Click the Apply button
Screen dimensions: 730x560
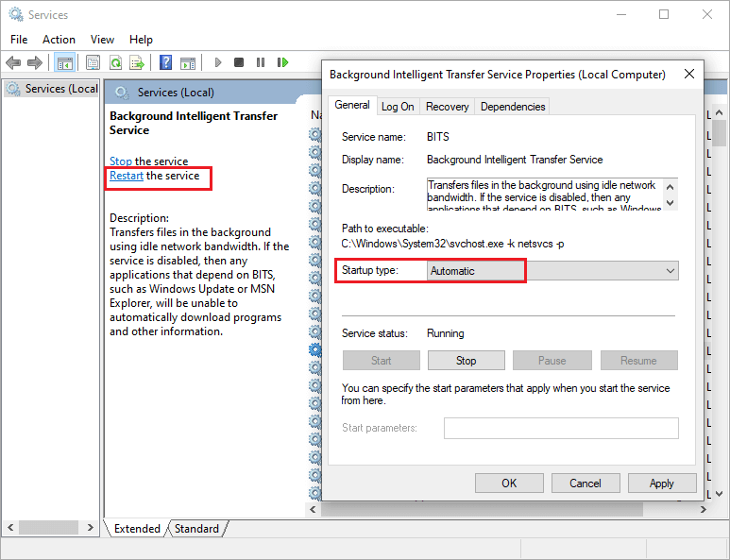662,484
